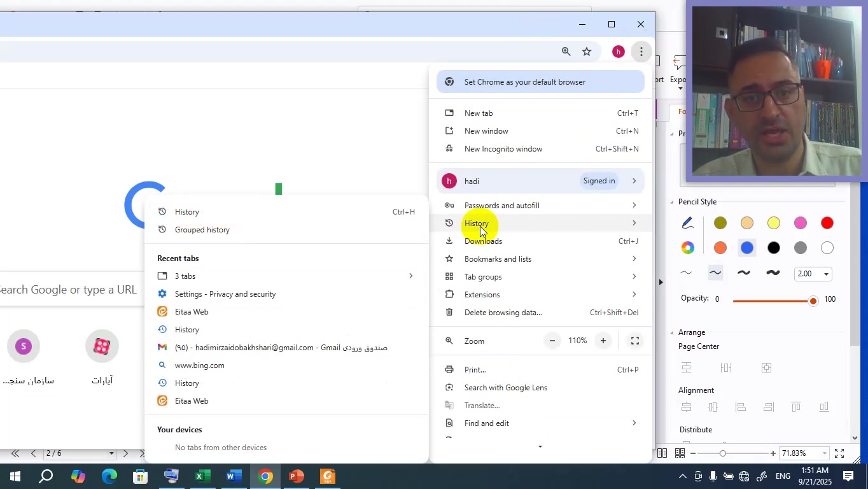The height and width of the screenshot is (489, 868).
Task: Select the pencil tool icon in Pencil Style
Action: 687,223
